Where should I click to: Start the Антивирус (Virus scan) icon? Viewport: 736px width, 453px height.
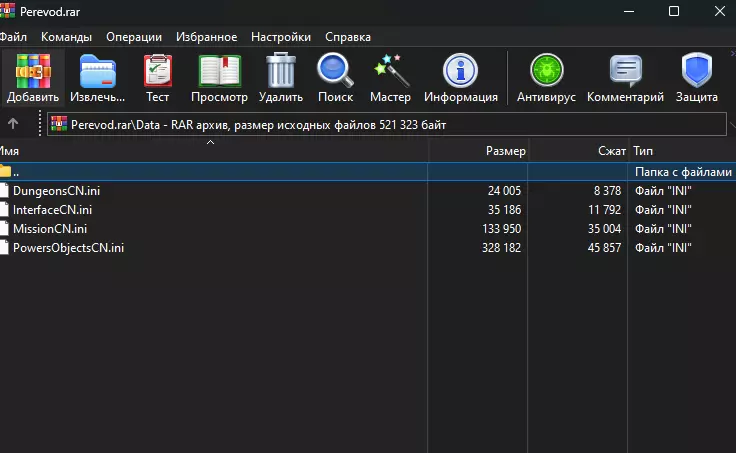click(x=546, y=70)
